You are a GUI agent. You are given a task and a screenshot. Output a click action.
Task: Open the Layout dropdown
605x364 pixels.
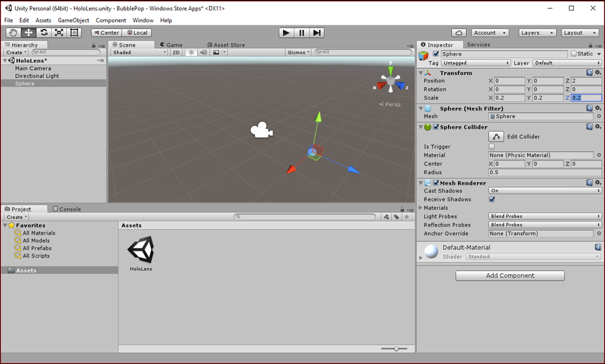tap(580, 33)
